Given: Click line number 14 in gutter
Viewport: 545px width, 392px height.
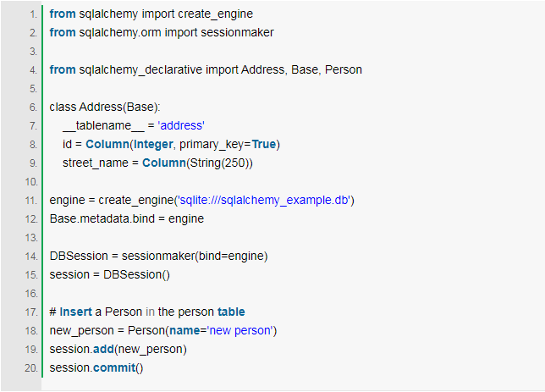Looking at the screenshot, I should point(30,255).
